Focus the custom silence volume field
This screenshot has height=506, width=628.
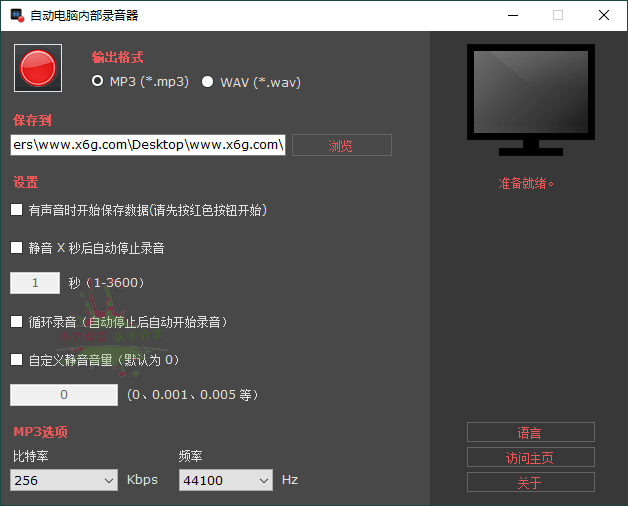coord(64,395)
